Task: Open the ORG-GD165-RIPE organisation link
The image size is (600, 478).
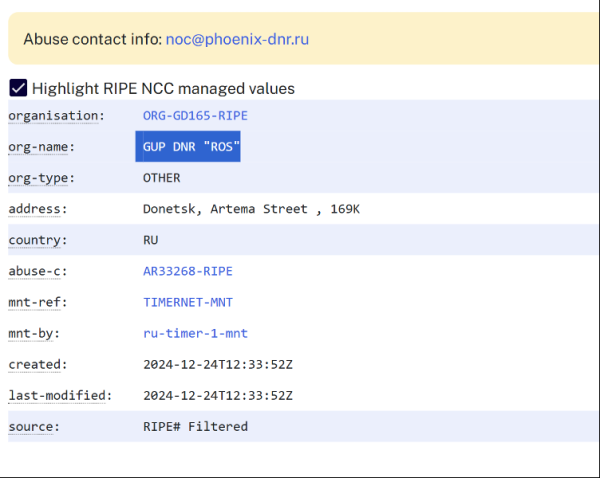Action: [195, 116]
